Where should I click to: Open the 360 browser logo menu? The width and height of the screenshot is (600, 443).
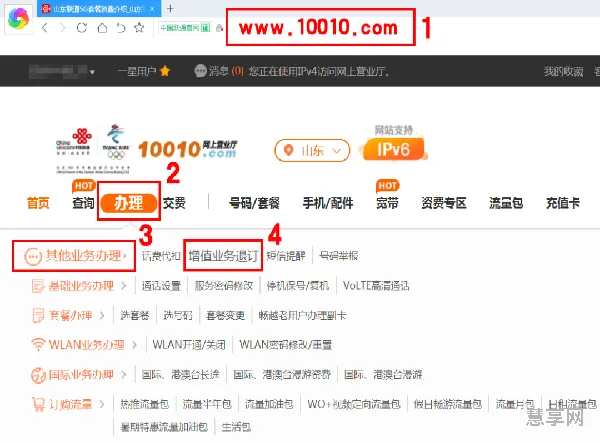(18, 18)
